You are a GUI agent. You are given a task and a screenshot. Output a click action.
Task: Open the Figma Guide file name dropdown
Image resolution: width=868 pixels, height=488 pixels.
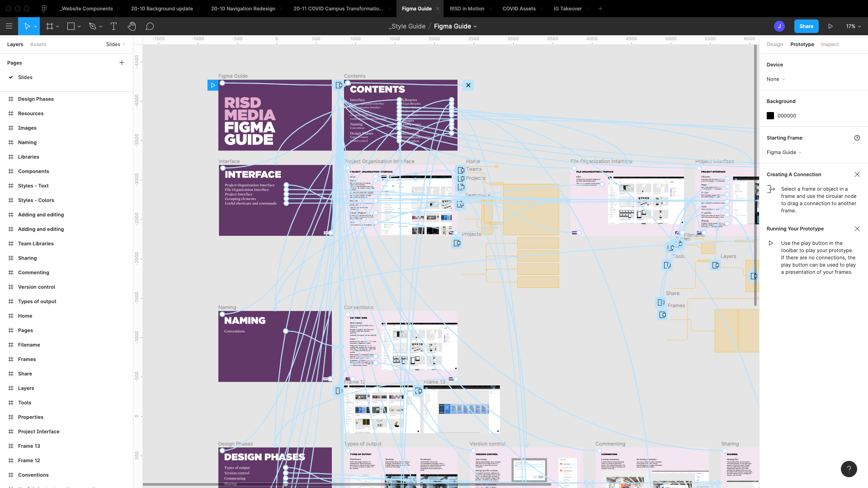pyautogui.click(x=475, y=27)
